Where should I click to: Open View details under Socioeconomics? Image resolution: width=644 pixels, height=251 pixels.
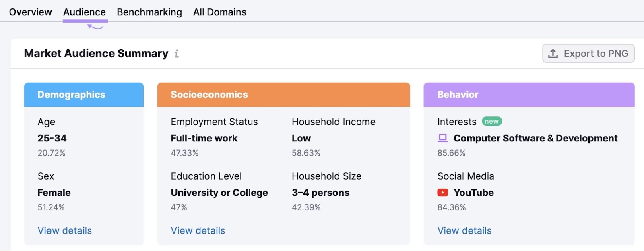click(198, 231)
